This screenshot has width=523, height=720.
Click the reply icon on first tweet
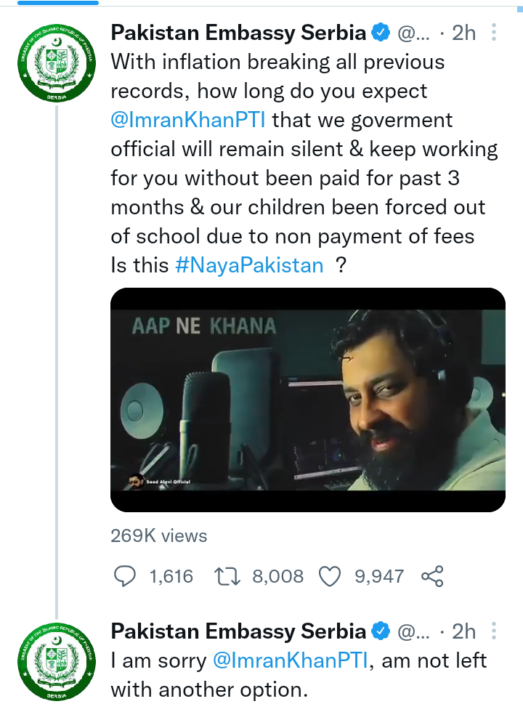click(x=124, y=576)
